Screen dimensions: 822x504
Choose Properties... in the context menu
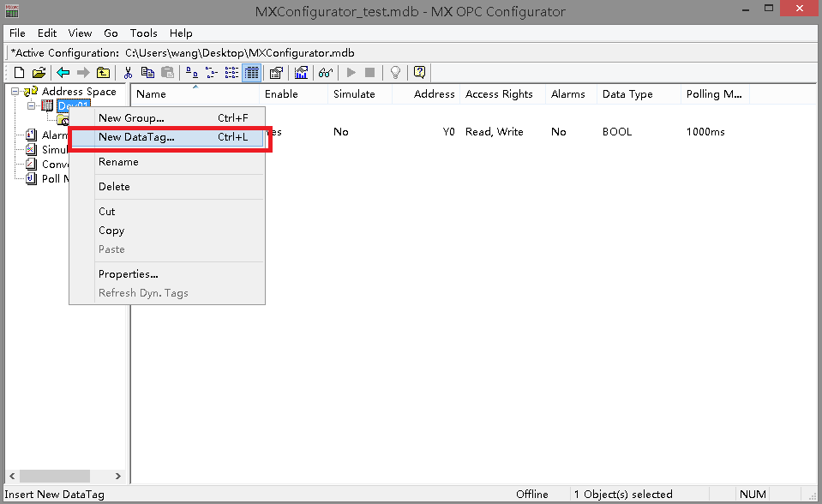[x=167, y=274]
